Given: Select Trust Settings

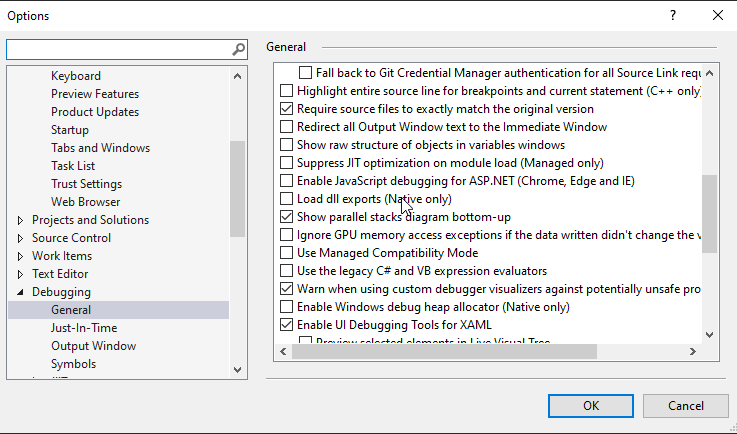Looking at the screenshot, I should tap(86, 184).
